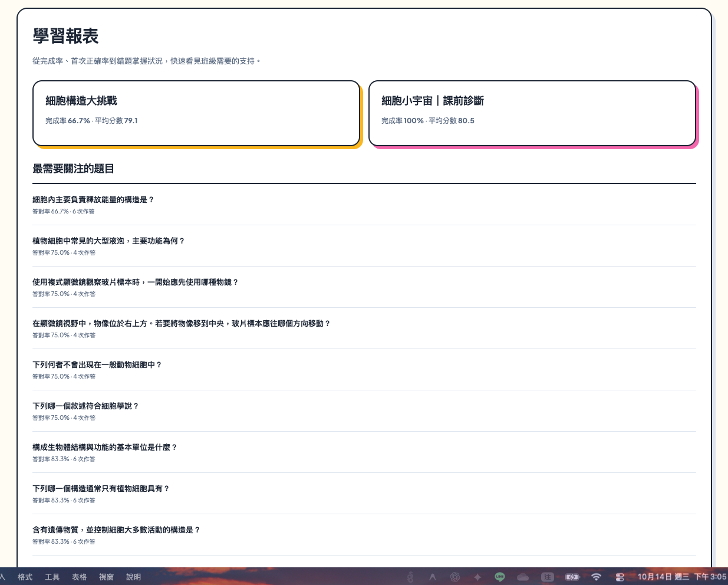Open the 細胞小宇宙｜課前診斷 report card
Viewport: 728px width, 585px height.
(x=532, y=113)
